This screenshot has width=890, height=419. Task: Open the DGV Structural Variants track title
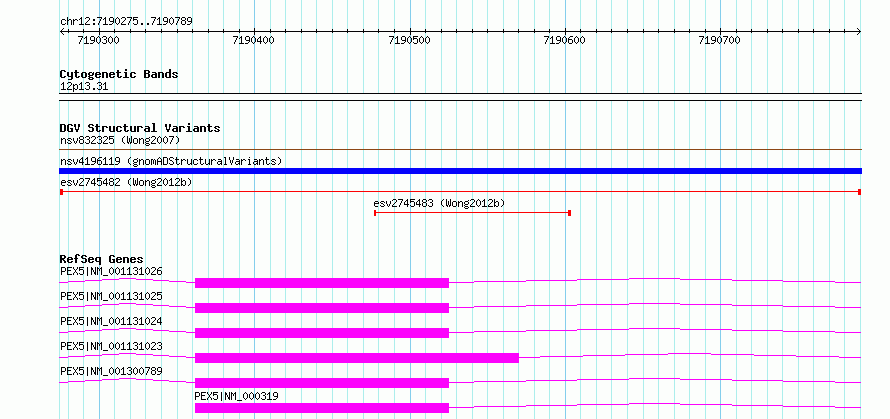(x=140, y=128)
